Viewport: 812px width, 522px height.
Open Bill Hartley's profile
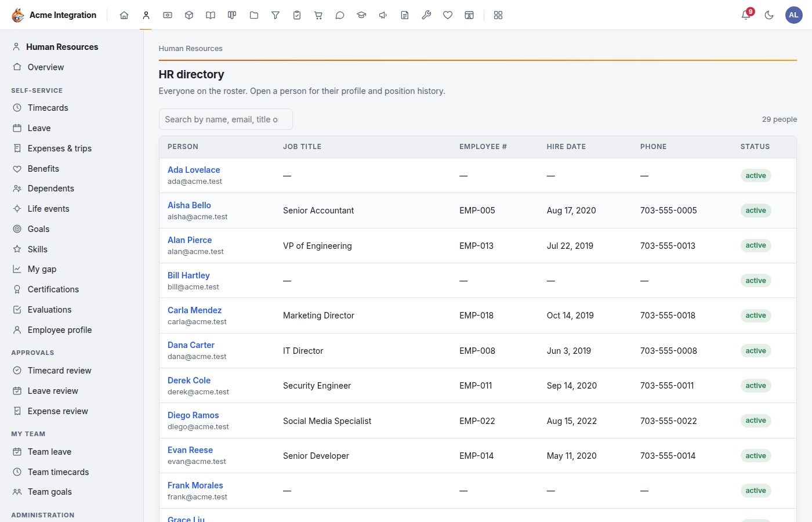click(188, 275)
